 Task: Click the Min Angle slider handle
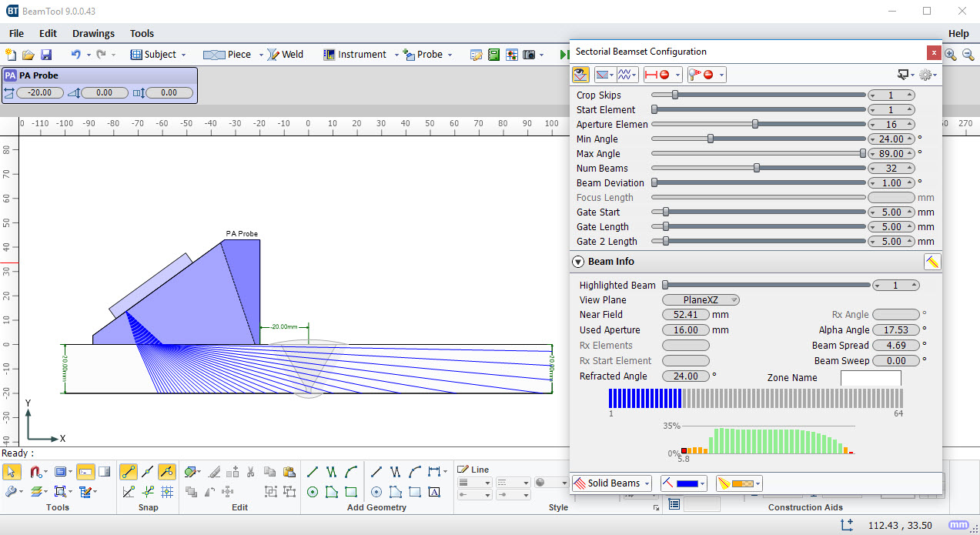click(711, 139)
